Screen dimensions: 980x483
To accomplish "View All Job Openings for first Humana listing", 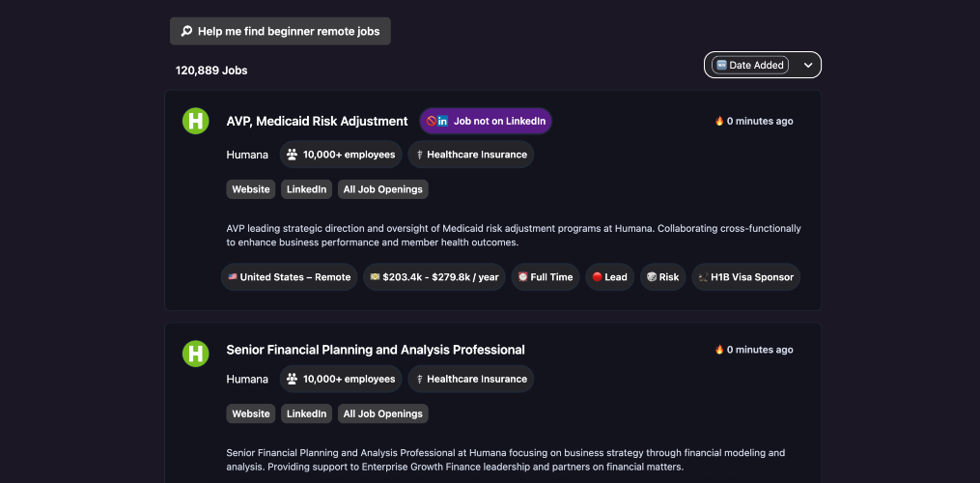I will (382, 189).
